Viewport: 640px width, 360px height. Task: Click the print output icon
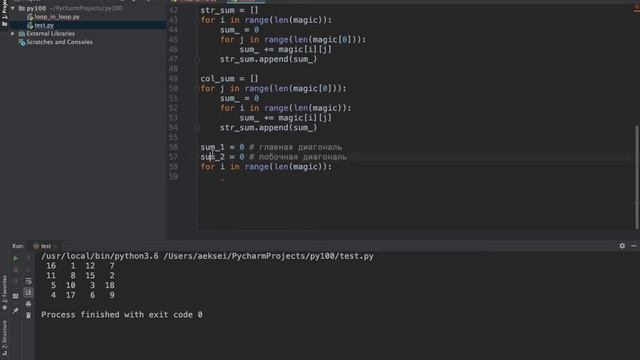pos(28,304)
